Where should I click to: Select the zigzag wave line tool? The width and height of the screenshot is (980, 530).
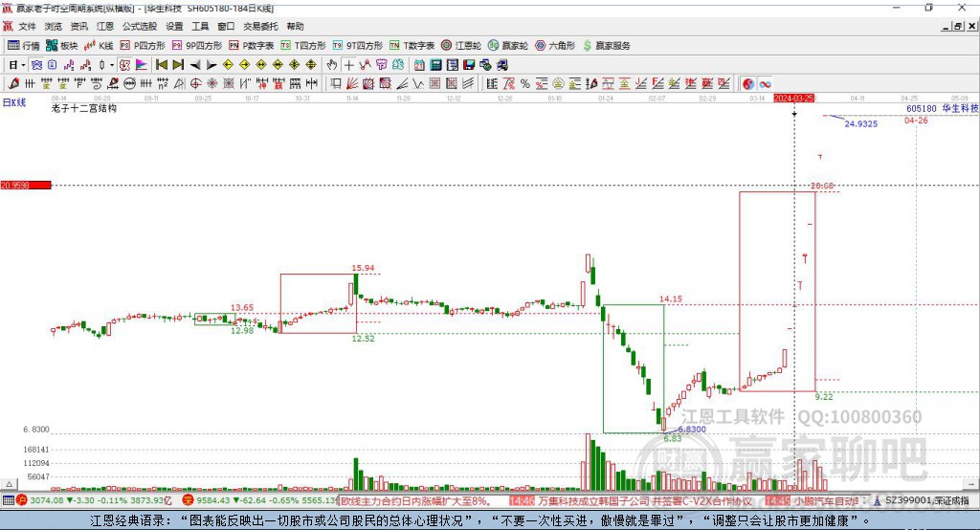click(x=418, y=84)
